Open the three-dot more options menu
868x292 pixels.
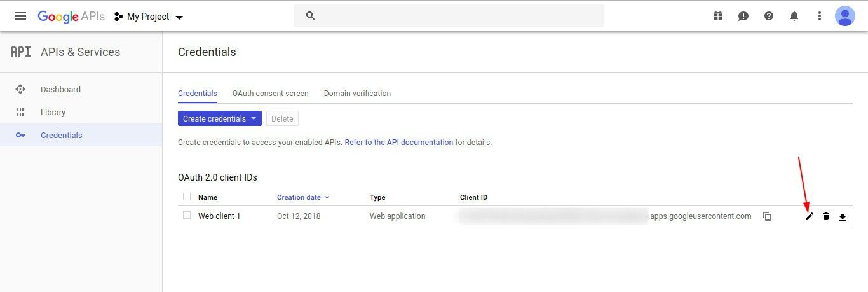click(x=820, y=16)
